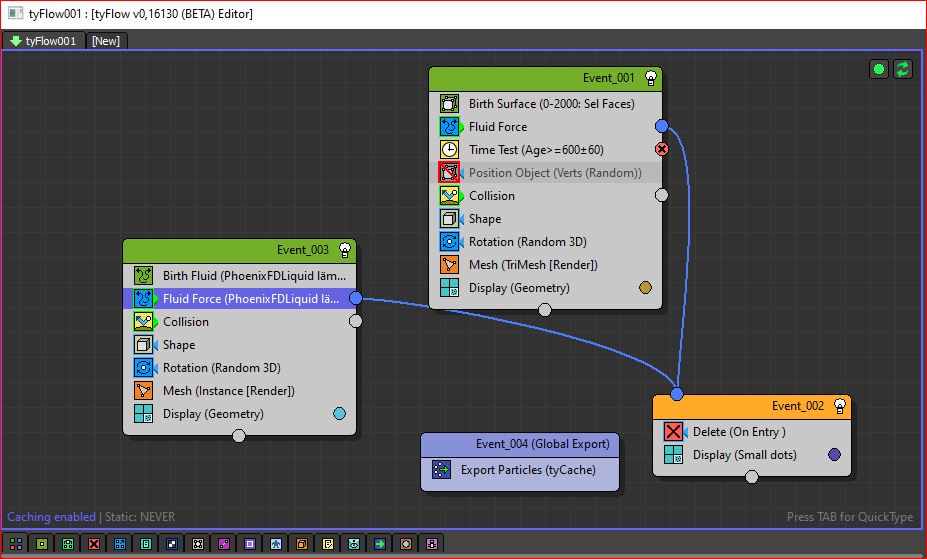Select the Birth Surface operator icon

click(x=449, y=103)
